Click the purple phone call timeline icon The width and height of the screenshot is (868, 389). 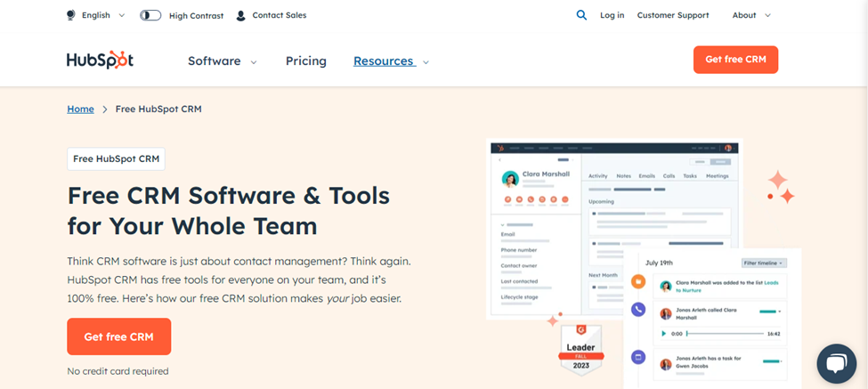point(638,310)
